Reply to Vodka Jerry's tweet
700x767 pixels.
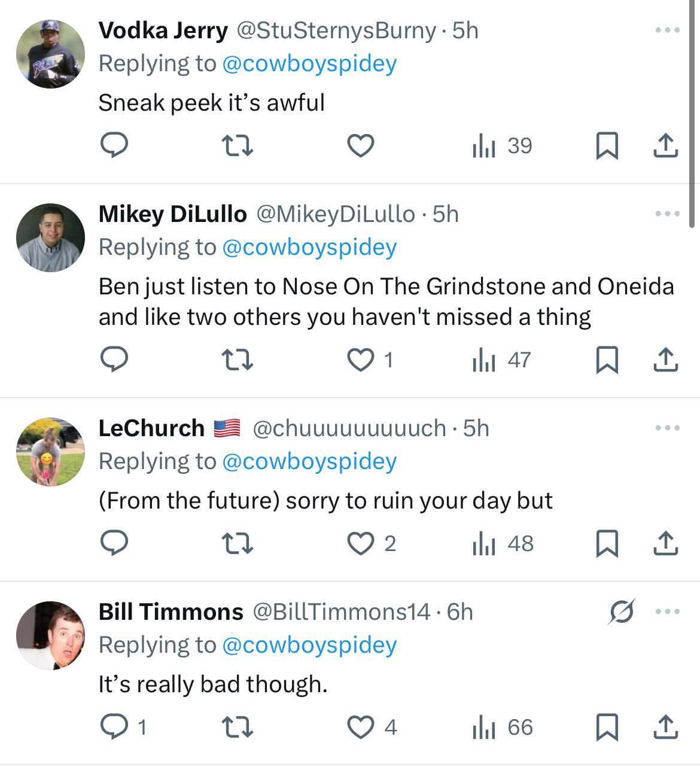[x=114, y=145]
